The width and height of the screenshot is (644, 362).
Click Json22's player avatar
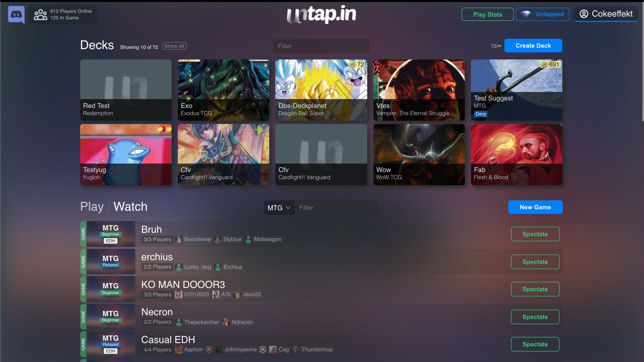[x=237, y=295]
